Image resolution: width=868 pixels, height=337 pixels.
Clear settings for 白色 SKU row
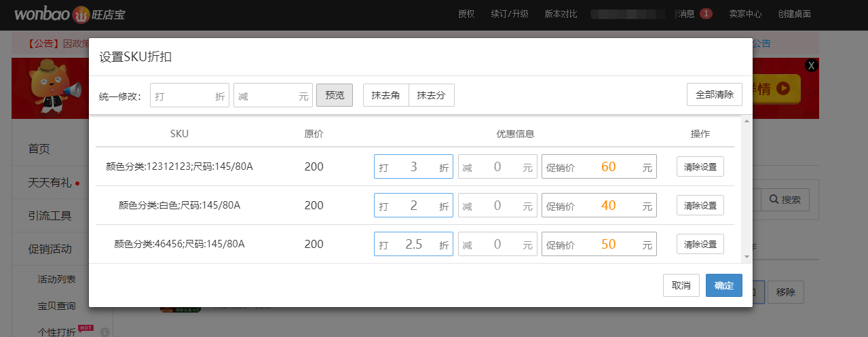[700, 205]
